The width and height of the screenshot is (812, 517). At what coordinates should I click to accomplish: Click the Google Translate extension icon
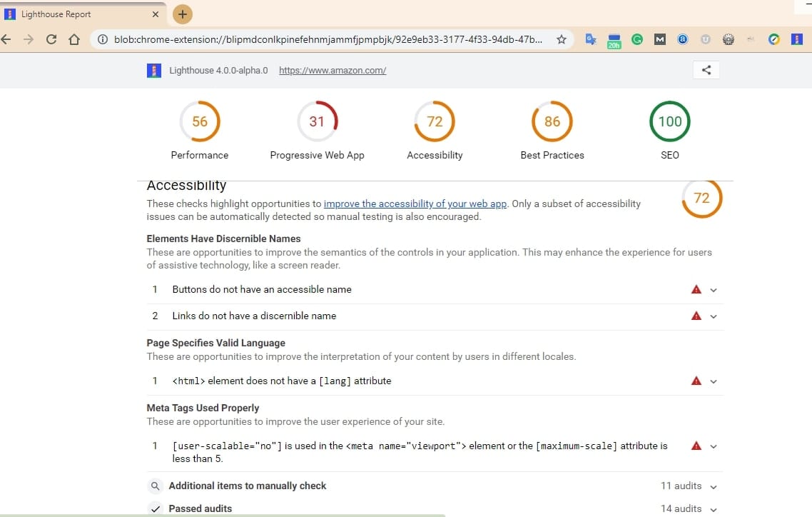[x=591, y=39]
